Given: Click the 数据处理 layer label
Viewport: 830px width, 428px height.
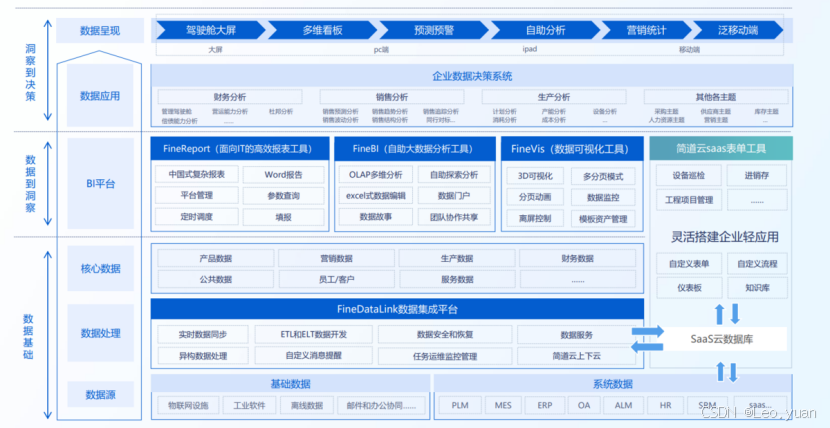Looking at the screenshot, I should point(100,333).
